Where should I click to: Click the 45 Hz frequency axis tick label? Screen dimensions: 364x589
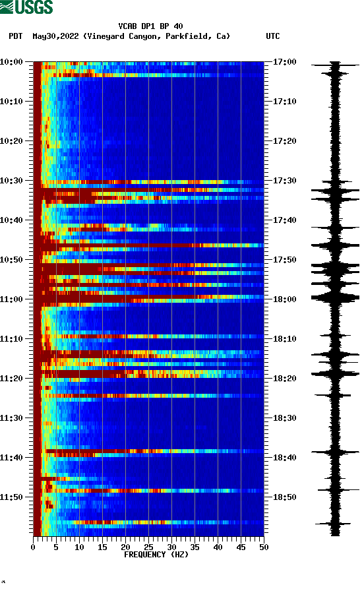coord(241,547)
